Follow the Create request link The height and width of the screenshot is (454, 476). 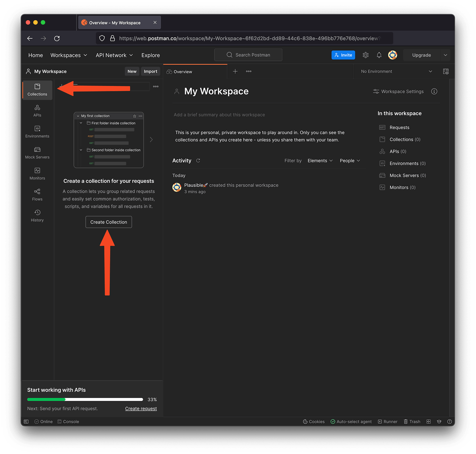pyautogui.click(x=141, y=408)
